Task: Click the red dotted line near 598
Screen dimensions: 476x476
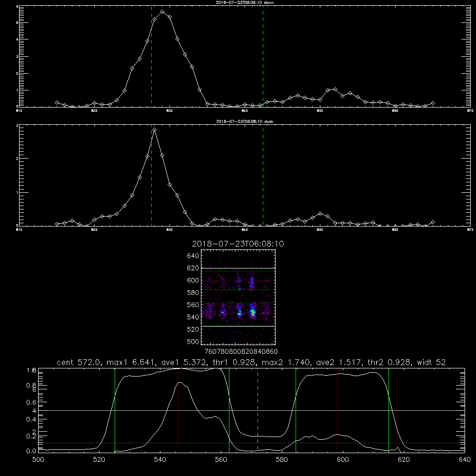Action: [x=337, y=410]
